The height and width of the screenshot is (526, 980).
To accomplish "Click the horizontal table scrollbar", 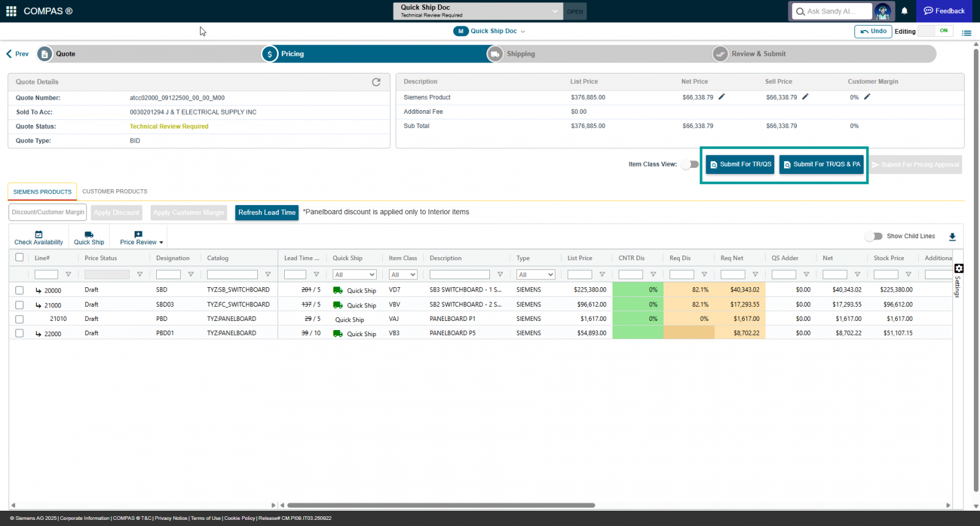I will pyautogui.click(x=441, y=505).
